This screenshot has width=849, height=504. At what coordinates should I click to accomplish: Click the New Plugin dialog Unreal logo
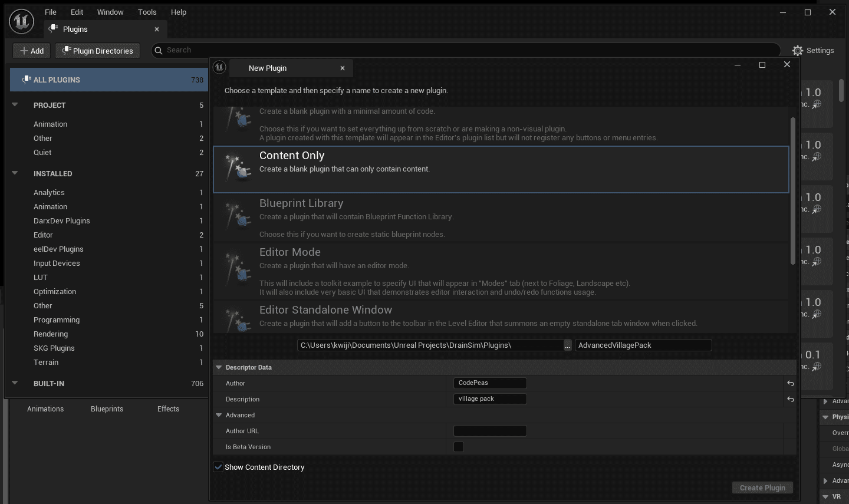pyautogui.click(x=219, y=67)
